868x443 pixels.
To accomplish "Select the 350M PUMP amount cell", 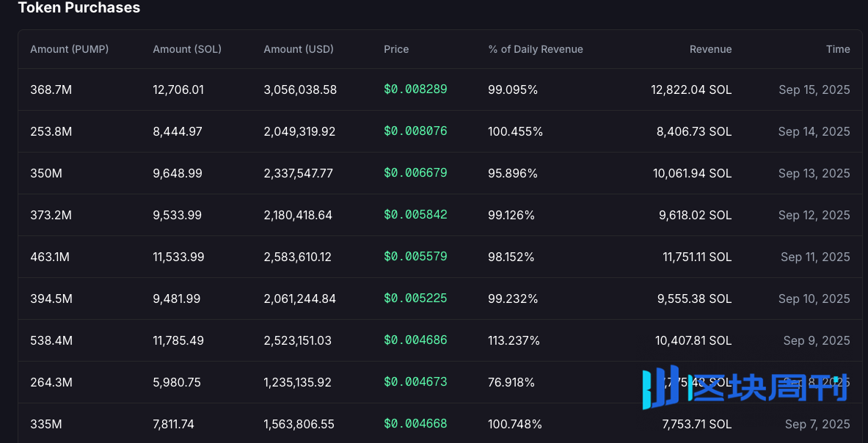I will (x=46, y=173).
